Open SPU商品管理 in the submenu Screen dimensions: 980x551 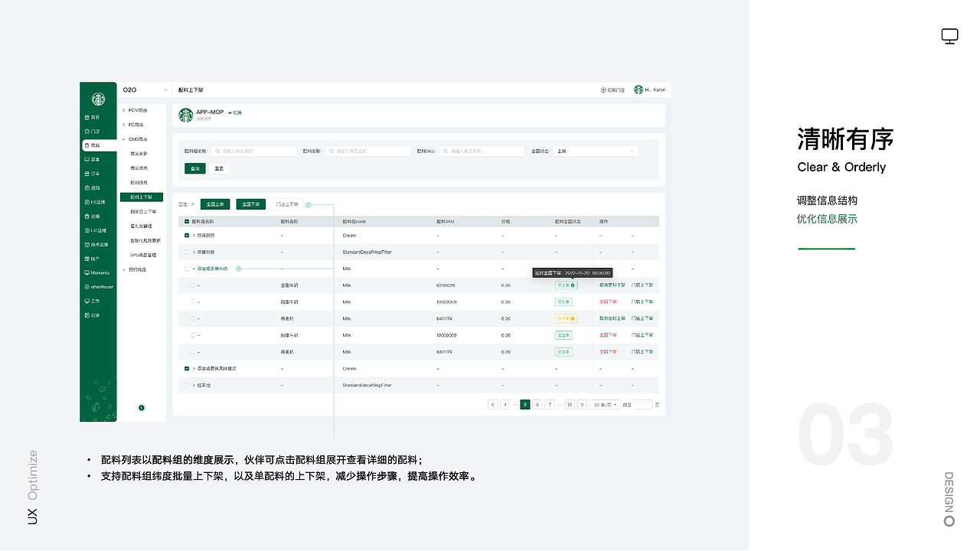[143, 255]
